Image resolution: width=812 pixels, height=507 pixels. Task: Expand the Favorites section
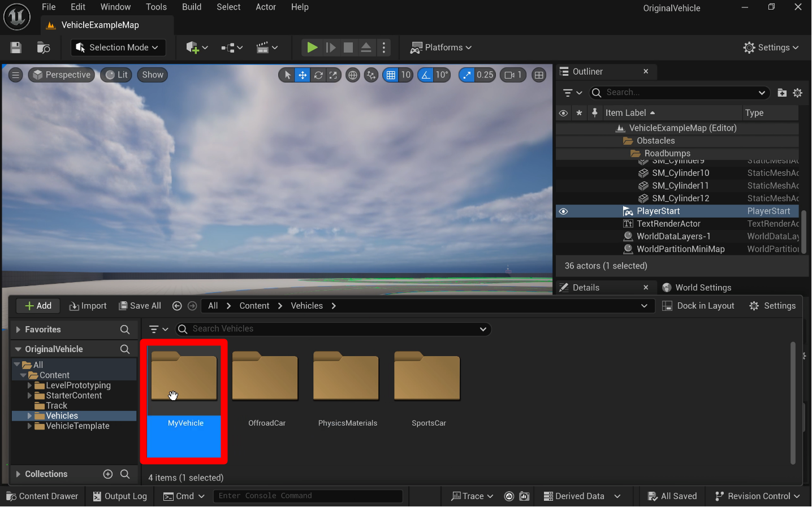(18, 330)
